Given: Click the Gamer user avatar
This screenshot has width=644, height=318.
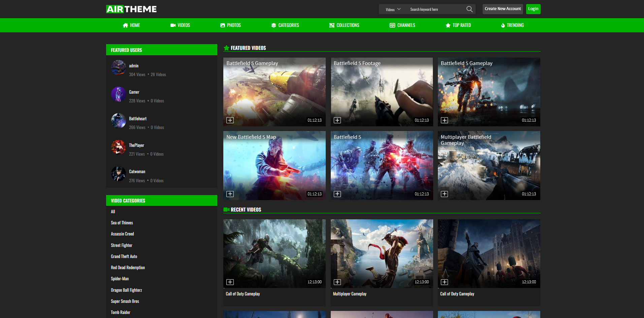Looking at the screenshot, I should click(119, 94).
